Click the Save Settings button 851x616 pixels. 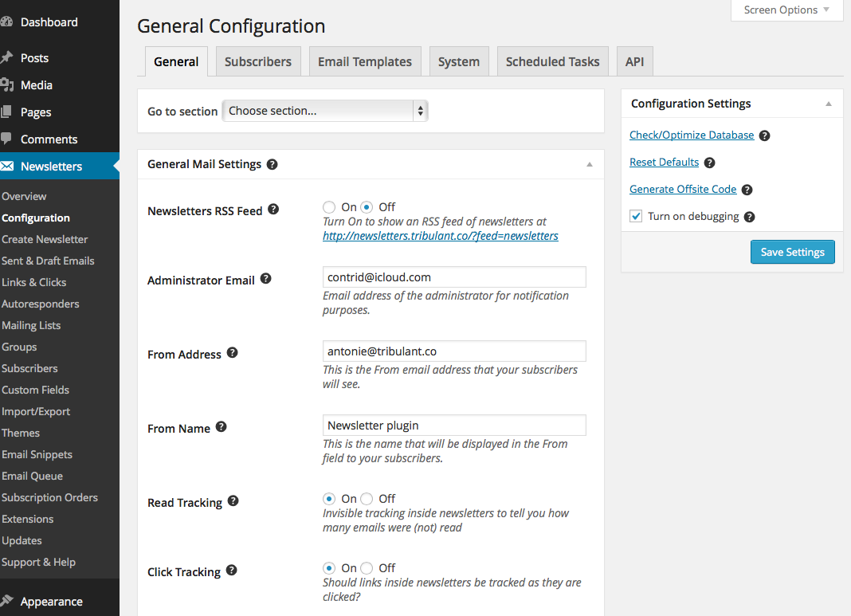pos(792,252)
